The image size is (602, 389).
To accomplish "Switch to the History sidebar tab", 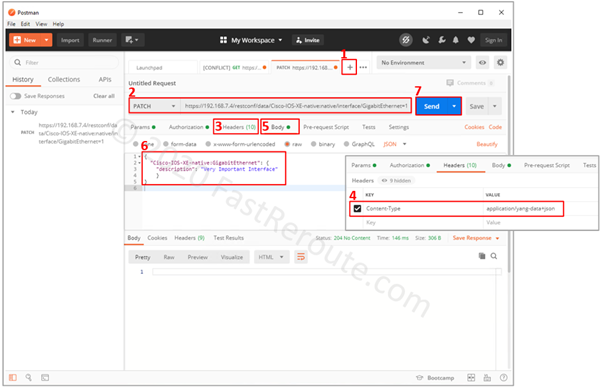I will tap(23, 79).
